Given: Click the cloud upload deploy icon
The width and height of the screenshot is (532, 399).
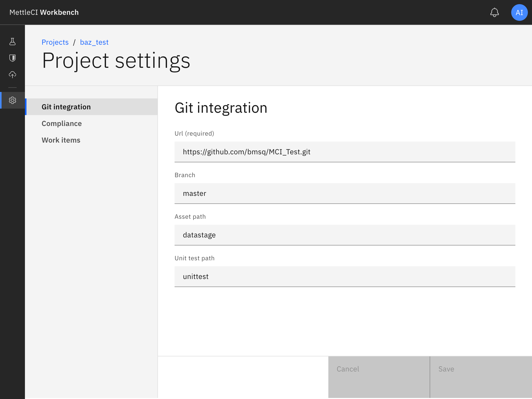Looking at the screenshot, I should 12,75.
